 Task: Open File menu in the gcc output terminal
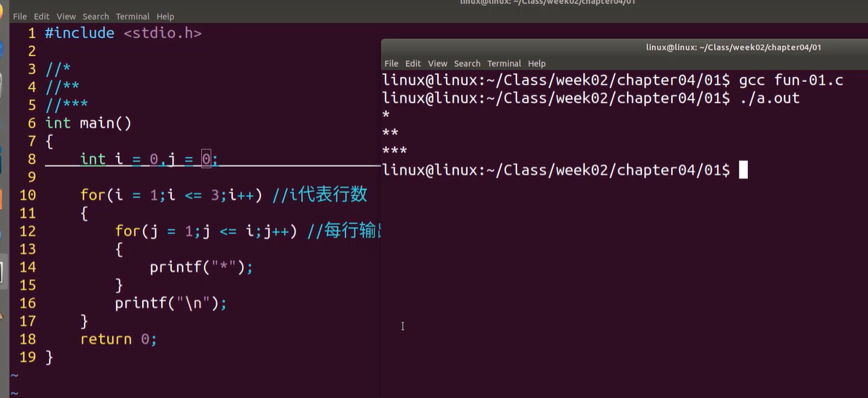(x=391, y=64)
